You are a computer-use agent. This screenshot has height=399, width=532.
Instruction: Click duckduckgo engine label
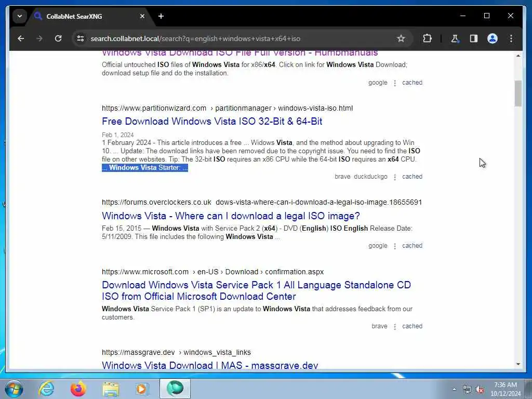coord(370,177)
